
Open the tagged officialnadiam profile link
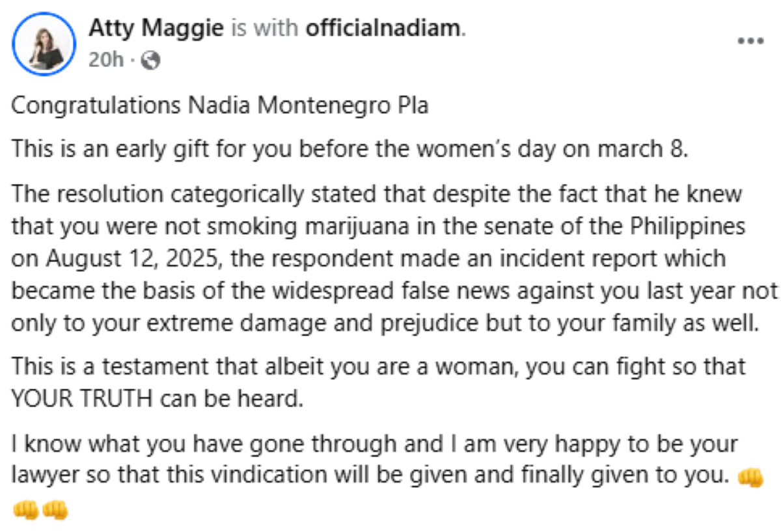tap(383, 28)
